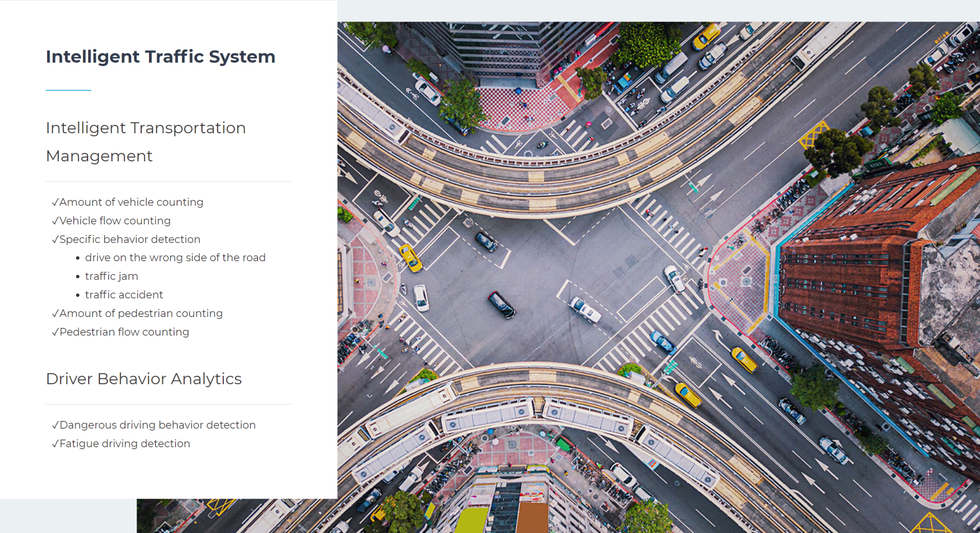Image resolution: width=980 pixels, height=533 pixels.
Task: Click 'Amount of pedestrian counting' item
Action: coord(137,313)
